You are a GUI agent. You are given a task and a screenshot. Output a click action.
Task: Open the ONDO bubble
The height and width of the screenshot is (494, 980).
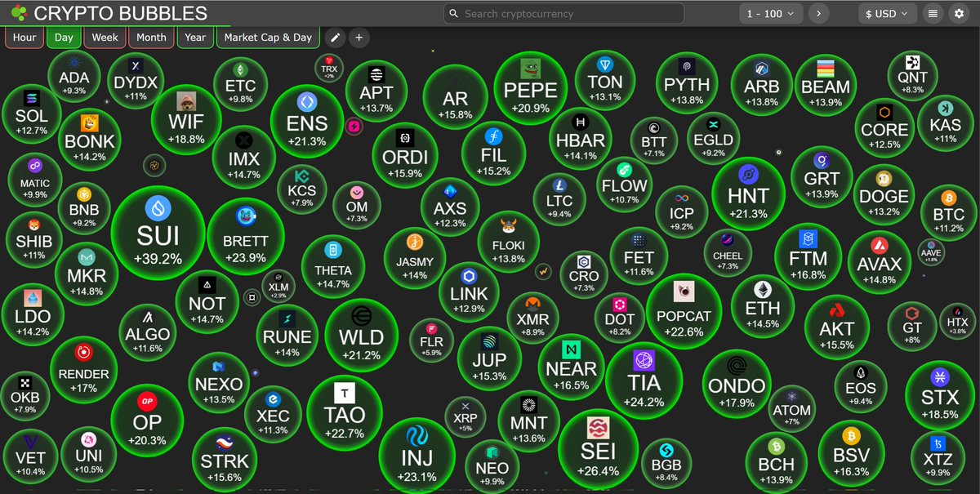[737, 384]
